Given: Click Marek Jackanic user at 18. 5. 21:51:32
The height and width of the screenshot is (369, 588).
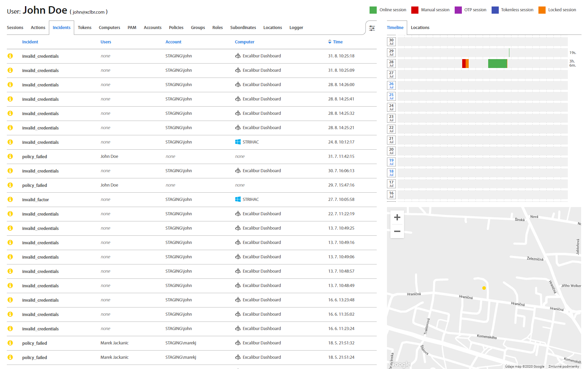Looking at the screenshot, I should point(115,343).
